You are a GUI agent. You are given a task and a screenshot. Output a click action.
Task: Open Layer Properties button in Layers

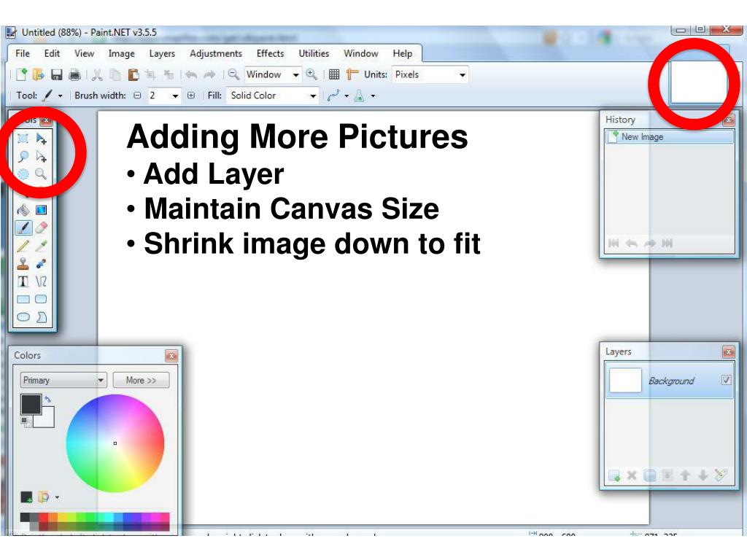pos(720,475)
